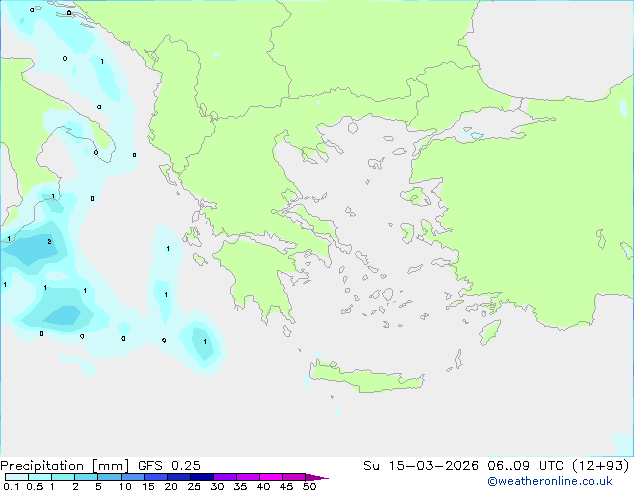Pick the 40–45 mm magenta legend swatch
This screenshot has height=490, width=634.
coord(271,477)
